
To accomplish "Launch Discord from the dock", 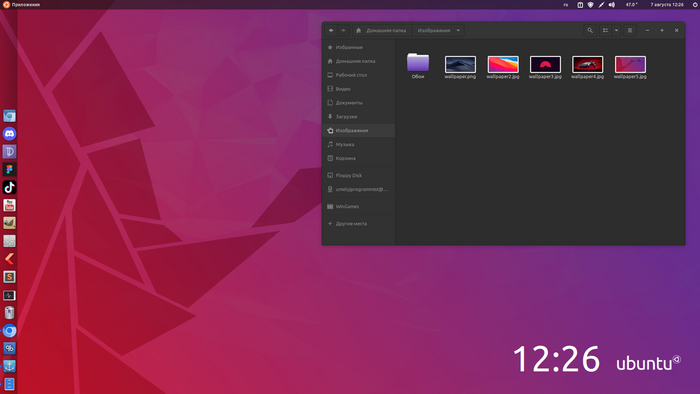I will tap(9, 134).
